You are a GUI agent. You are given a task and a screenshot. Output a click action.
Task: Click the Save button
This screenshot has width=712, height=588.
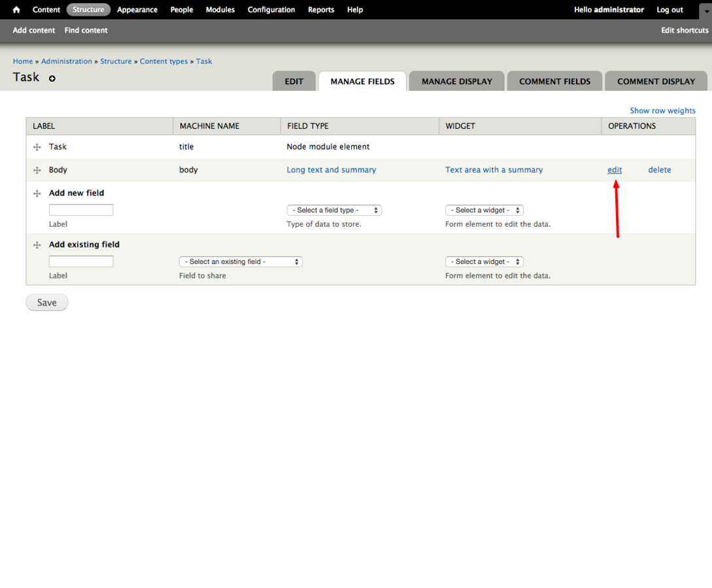point(47,302)
